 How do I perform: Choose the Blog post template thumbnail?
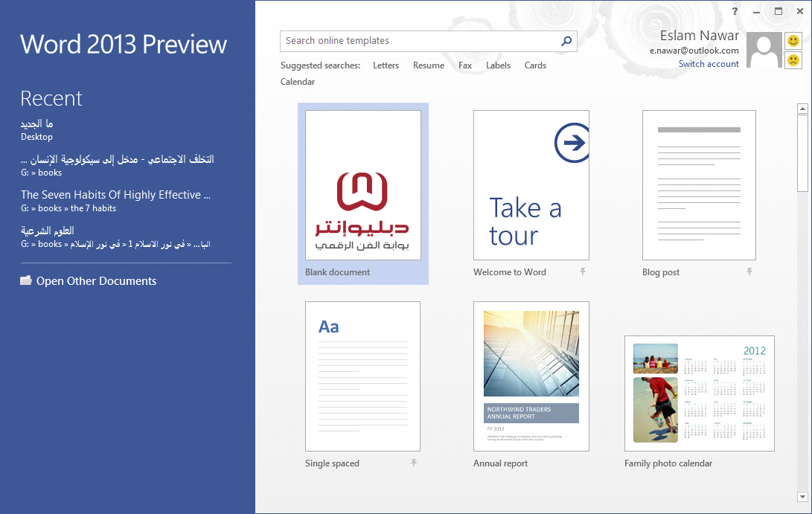[x=699, y=184]
